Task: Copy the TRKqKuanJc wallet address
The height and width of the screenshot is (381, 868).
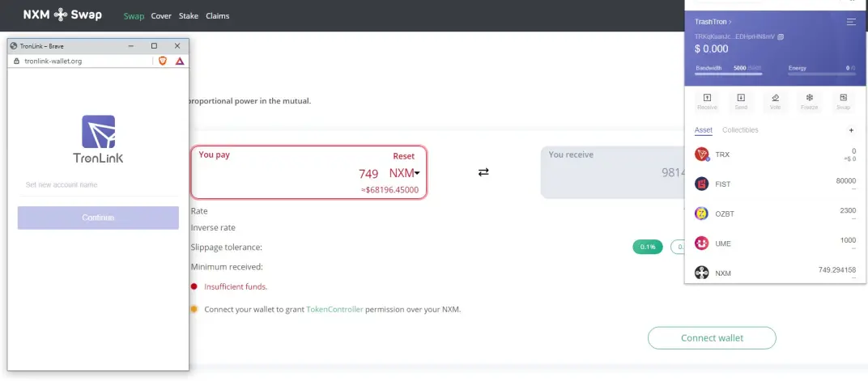Action: click(781, 36)
